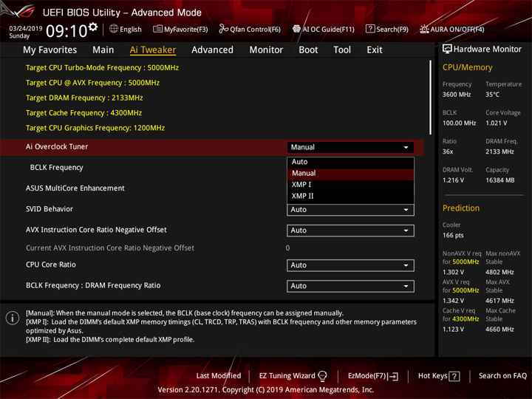Click the Last Modified button
This screenshot has width=532, height=399.
219,375
